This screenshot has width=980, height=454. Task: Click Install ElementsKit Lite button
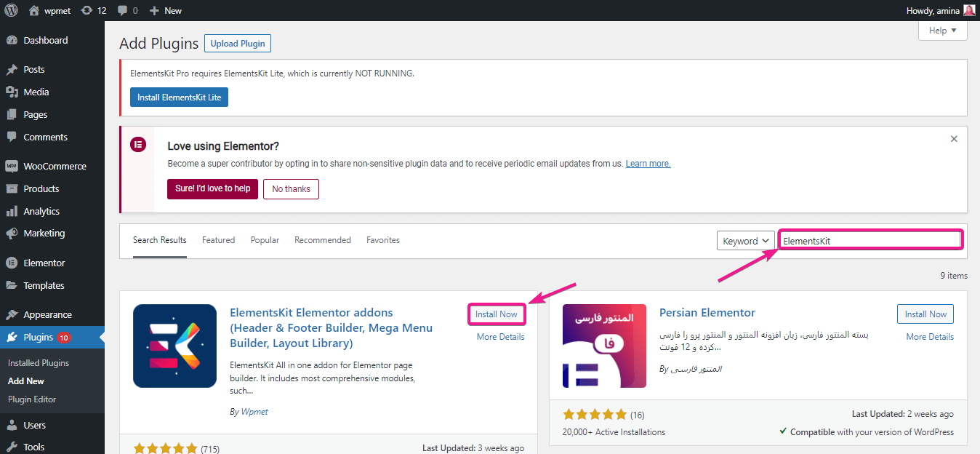click(179, 97)
